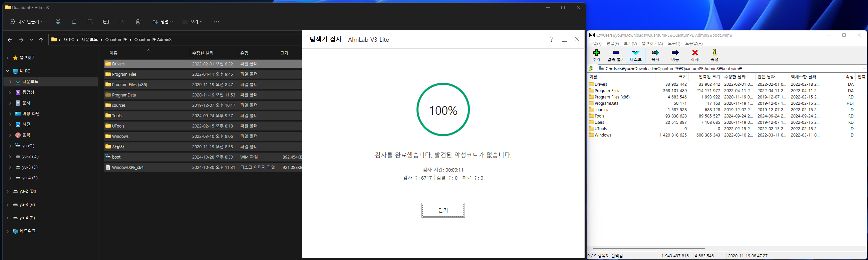Expand 다운로드 tree node
Screen dimensions: 868x260
[10, 82]
